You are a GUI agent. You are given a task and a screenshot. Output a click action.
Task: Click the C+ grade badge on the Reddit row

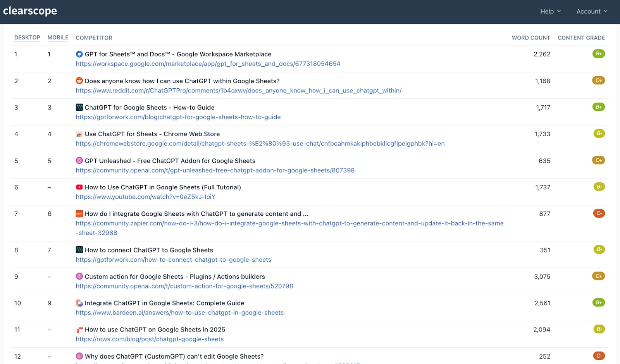pos(599,81)
